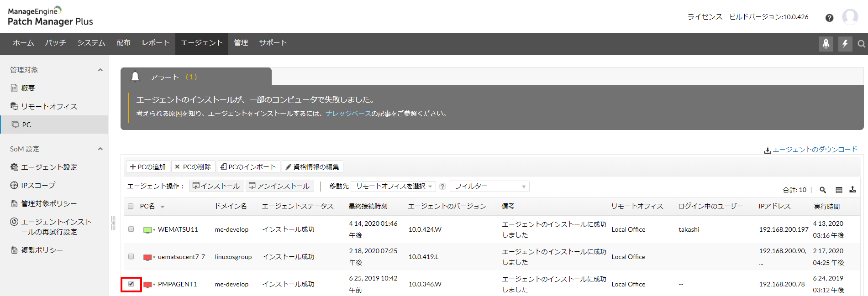Click the help icon beside remote office selector
868x296 pixels.
[x=442, y=186]
